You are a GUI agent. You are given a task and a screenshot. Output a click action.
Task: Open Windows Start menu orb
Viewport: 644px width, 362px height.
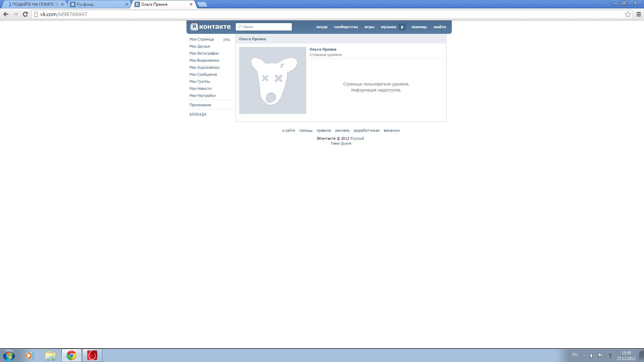9,355
